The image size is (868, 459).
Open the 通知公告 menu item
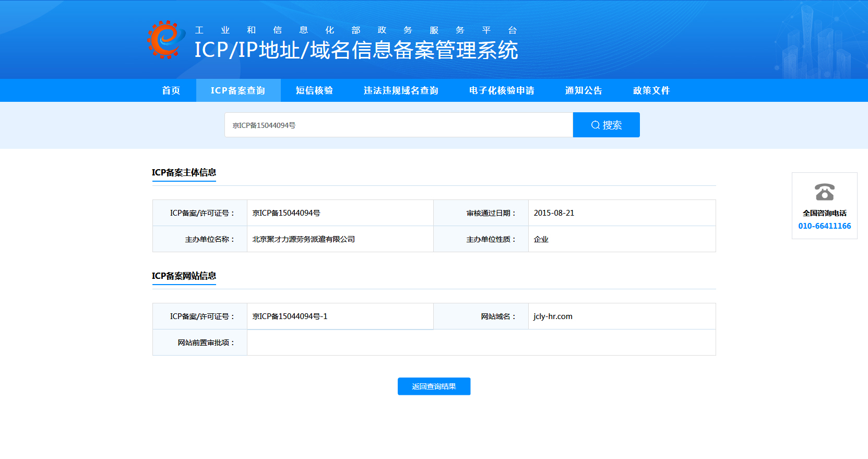click(584, 90)
